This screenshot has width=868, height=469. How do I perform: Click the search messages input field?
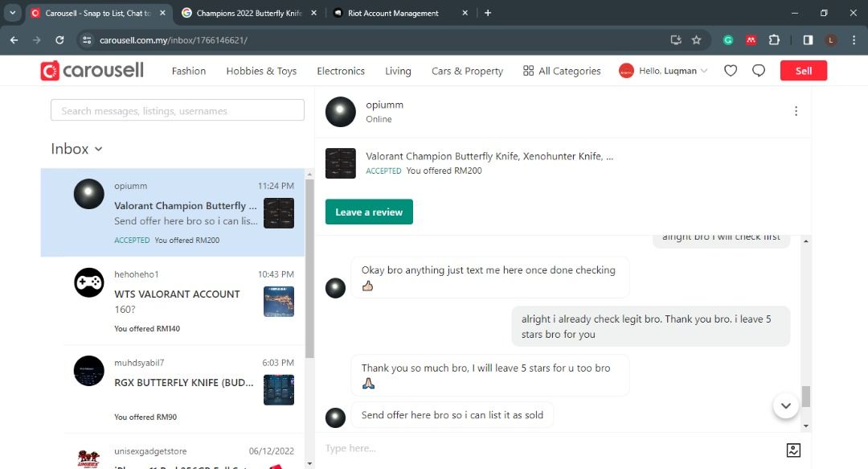coord(177,110)
